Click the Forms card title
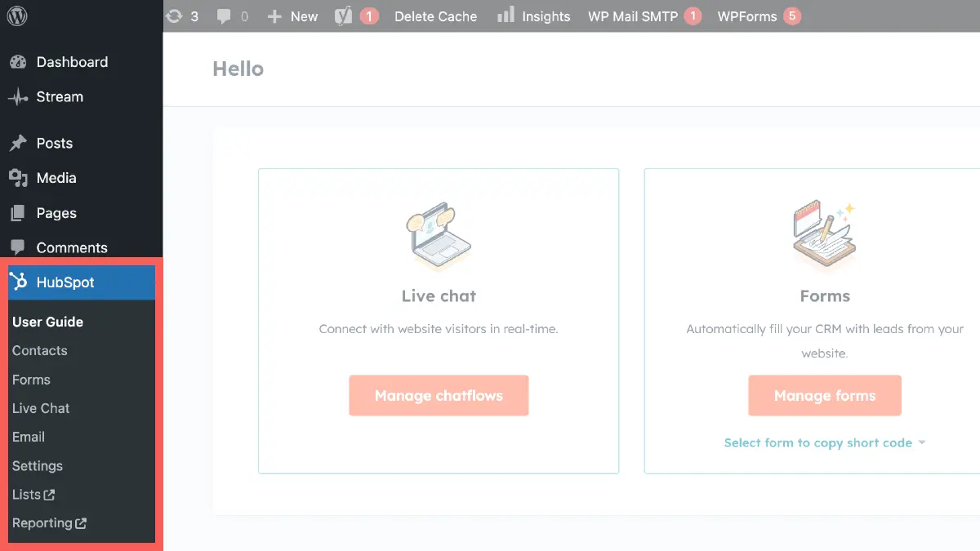Viewport: 980px width, 551px height. (825, 296)
